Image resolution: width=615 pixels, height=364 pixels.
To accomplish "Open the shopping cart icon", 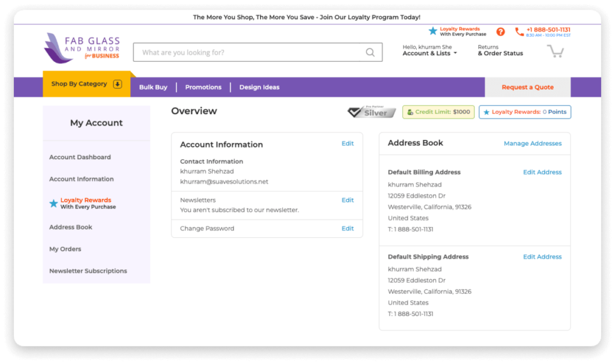I will [x=556, y=52].
